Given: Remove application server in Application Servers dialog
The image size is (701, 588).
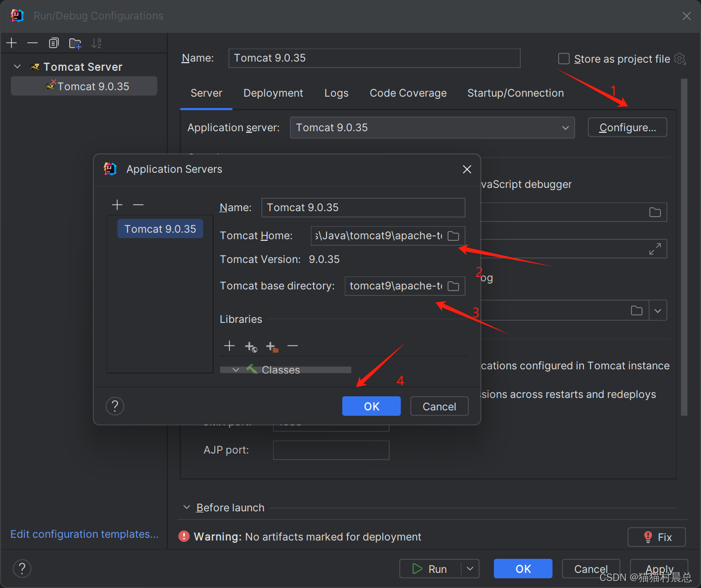Looking at the screenshot, I should [138, 205].
